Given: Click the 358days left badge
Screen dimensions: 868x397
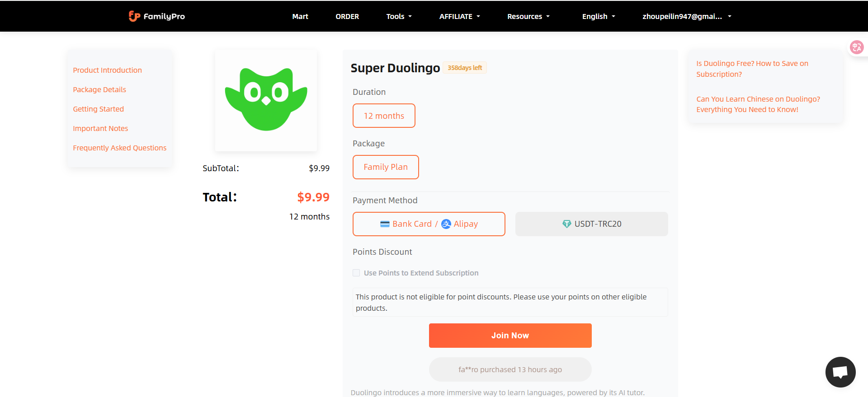Looking at the screenshot, I should (x=465, y=67).
